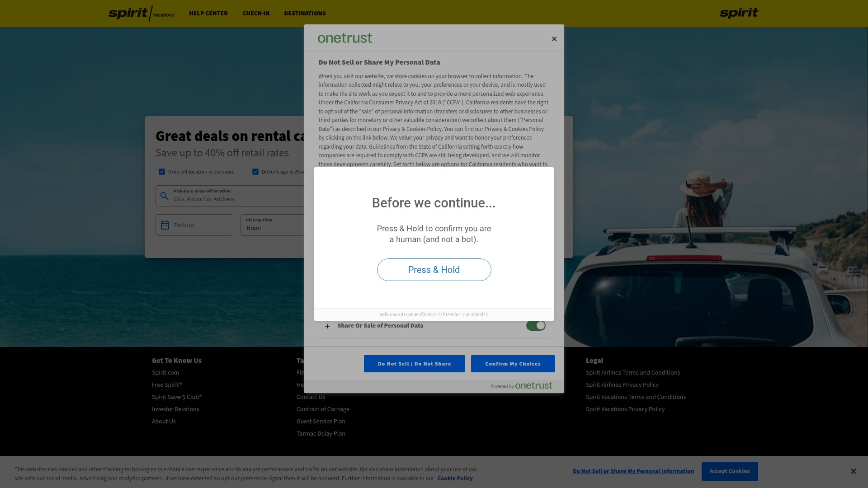Screen dimensions: 868x488
Task: Open the Check-In menu item
Action: 256,13
